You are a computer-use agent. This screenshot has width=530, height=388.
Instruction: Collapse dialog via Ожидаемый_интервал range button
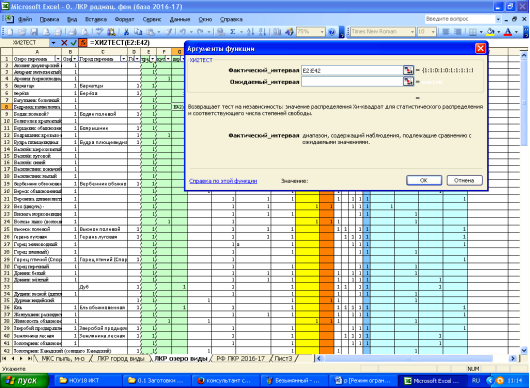click(x=408, y=81)
